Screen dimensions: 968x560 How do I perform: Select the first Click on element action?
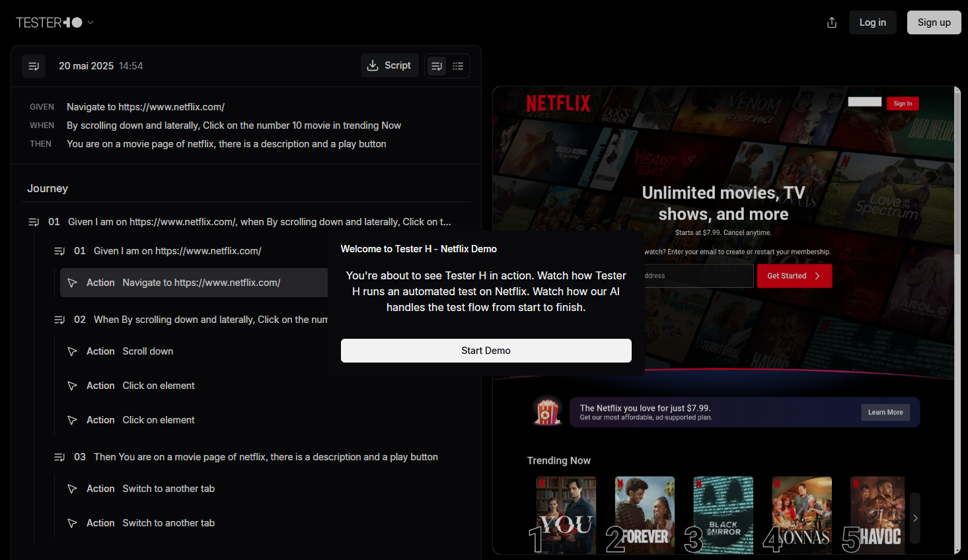pyautogui.click(x=159, y=386)
